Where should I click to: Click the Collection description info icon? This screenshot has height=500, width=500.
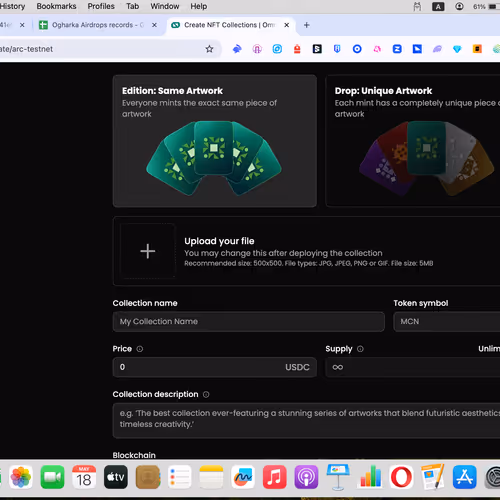[x=206, y=394]
